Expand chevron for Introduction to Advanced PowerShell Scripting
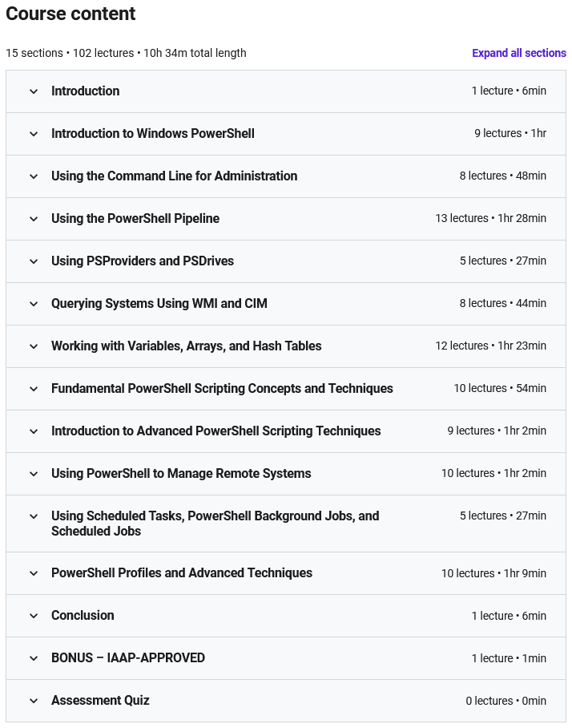572x728 pixels. 34,431
